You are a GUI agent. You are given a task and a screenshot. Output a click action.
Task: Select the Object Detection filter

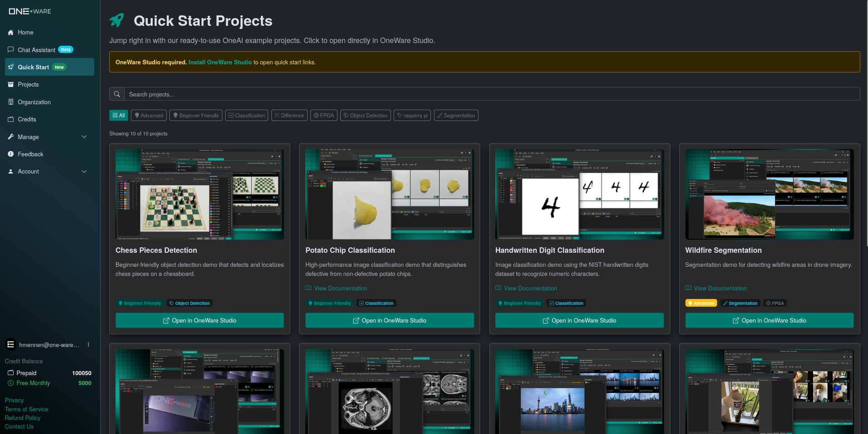[x=365, y=116]
